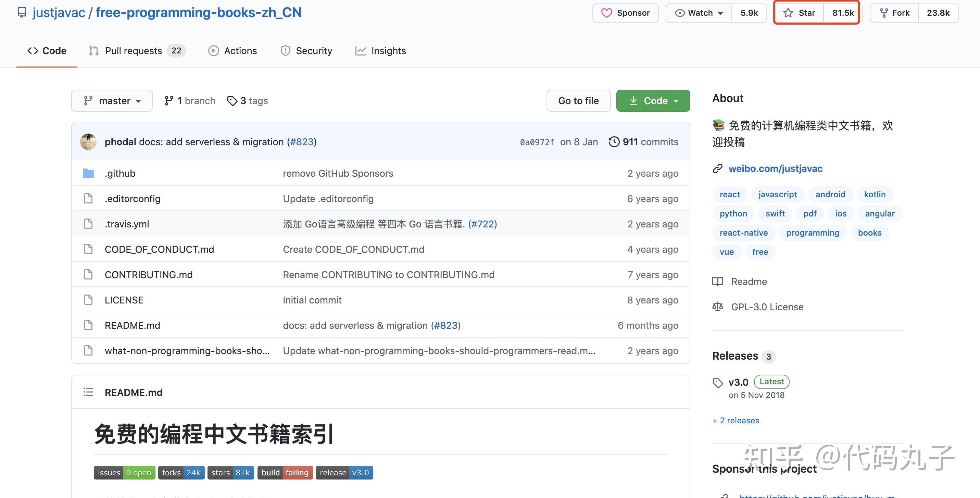Image resolution: width=980 pixels, height=498 pixels.
Task: Open the weibo.com/justjavac link
Action: (x=775, y=169)
